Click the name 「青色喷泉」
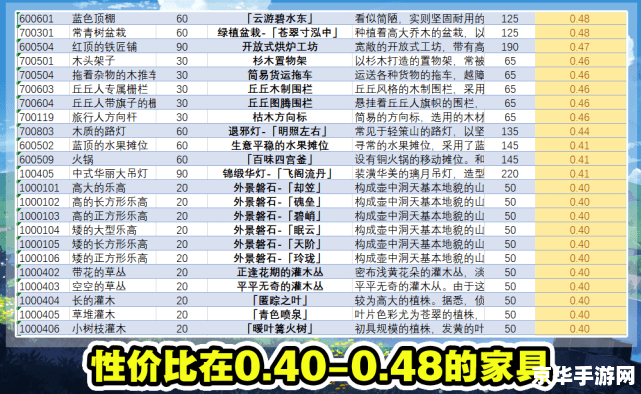The width and height of the screenshot is (641, 394). point(280,315)
